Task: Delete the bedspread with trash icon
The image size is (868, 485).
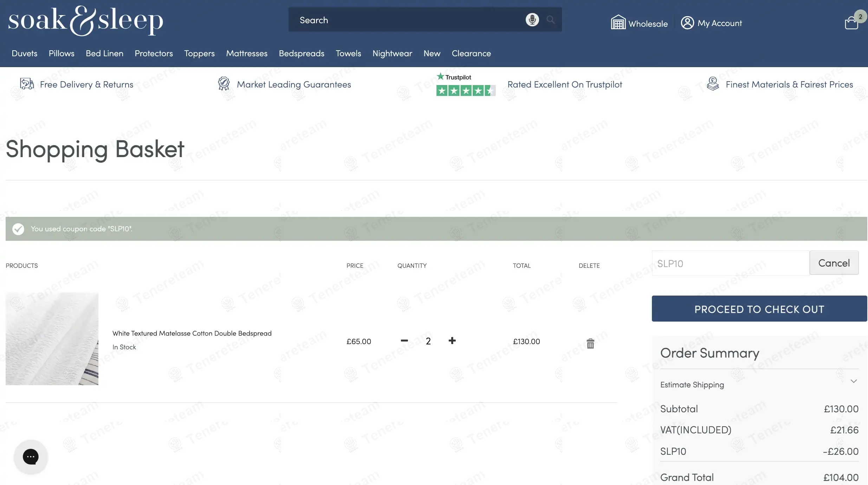Action: (x=590, y=343)
